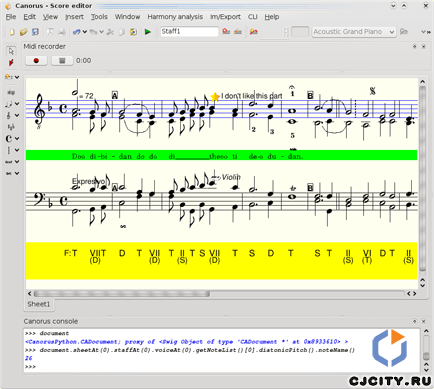This screenshot has height=389, width=434.
Task: Expand the note length dropdown
Action: tap(17, 104)
